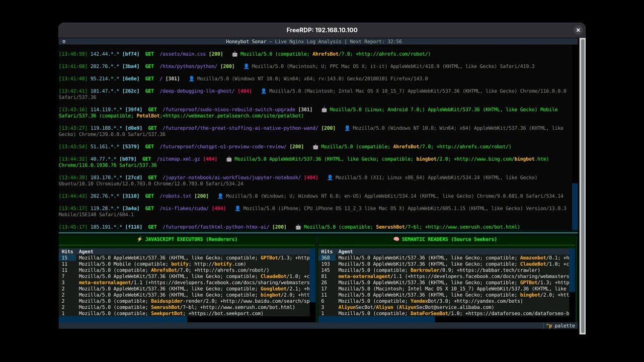644x362 pixels.
Task: Click the Hits column header in JavaScript Executors
Action: 67,251
